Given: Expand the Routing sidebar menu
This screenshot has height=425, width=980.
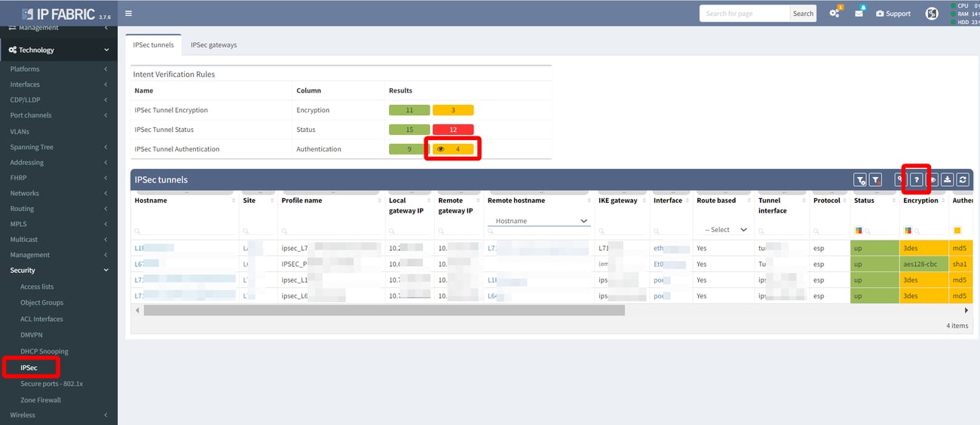Looking at the screenshot, I should [59, 209].
